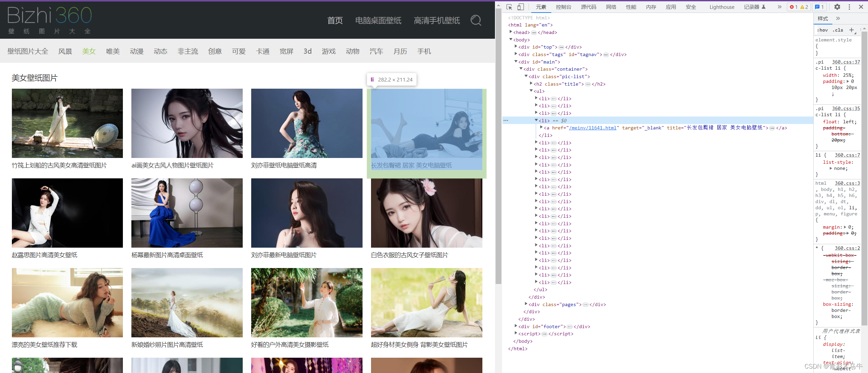Image resolution: width=868 pixels, height=373 pixels.
Task: Click the float: left style declaration
Action: pos(839,122)
